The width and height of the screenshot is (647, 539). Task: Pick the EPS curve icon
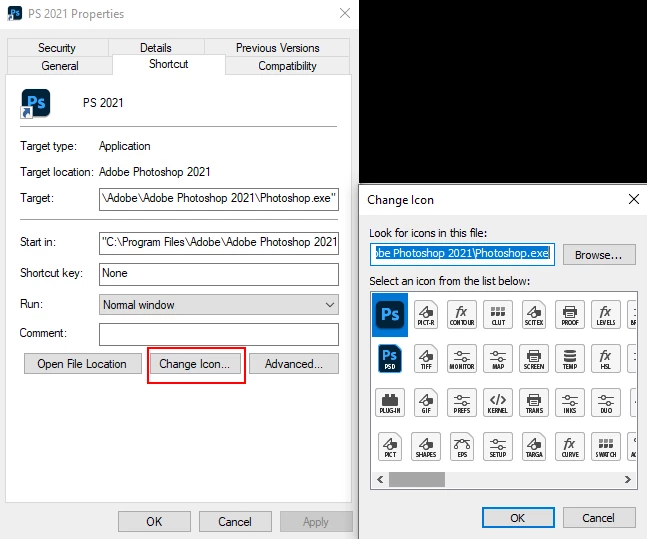tap(462, 446)
